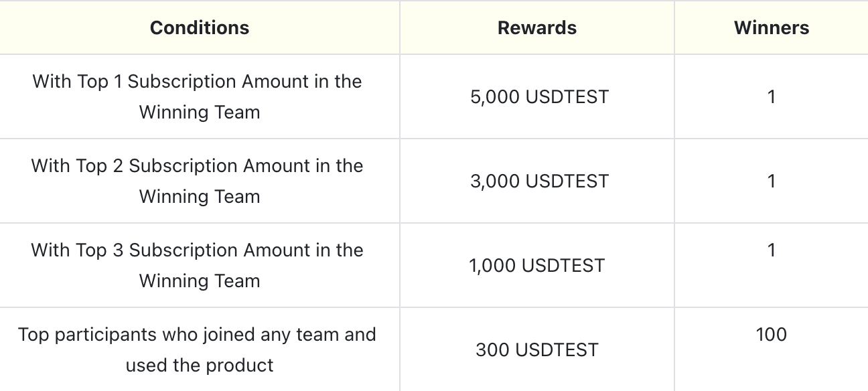Screen dimensions: 868x391
Task: Click the winners count for 1,000 USDTEST row
Action: click(772, 250)
